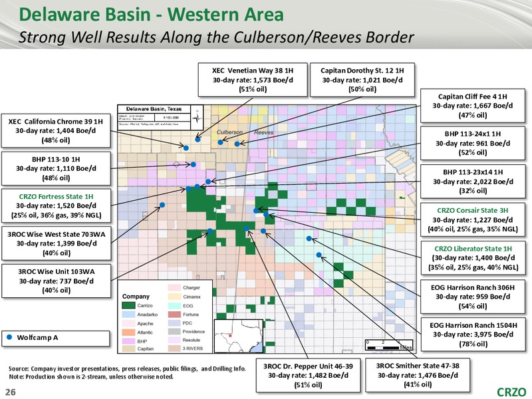
Task: Select 'BHP 113-10 1H' callout title
Action: click(56, 159)
